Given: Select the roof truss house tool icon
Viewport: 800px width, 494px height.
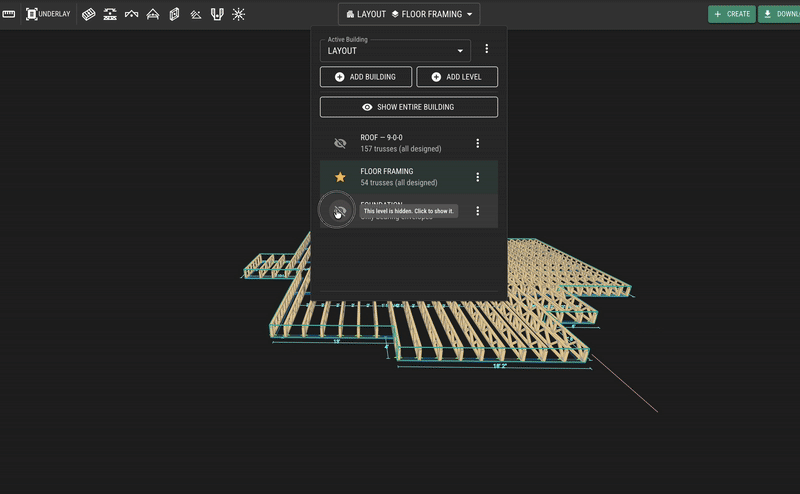Looking at the screenshot, I should pyautogui.click(x=153, y=14).
